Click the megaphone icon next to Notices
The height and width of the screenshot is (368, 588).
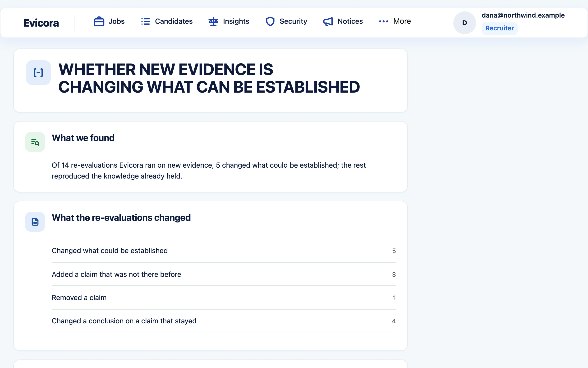click(328, 21)
